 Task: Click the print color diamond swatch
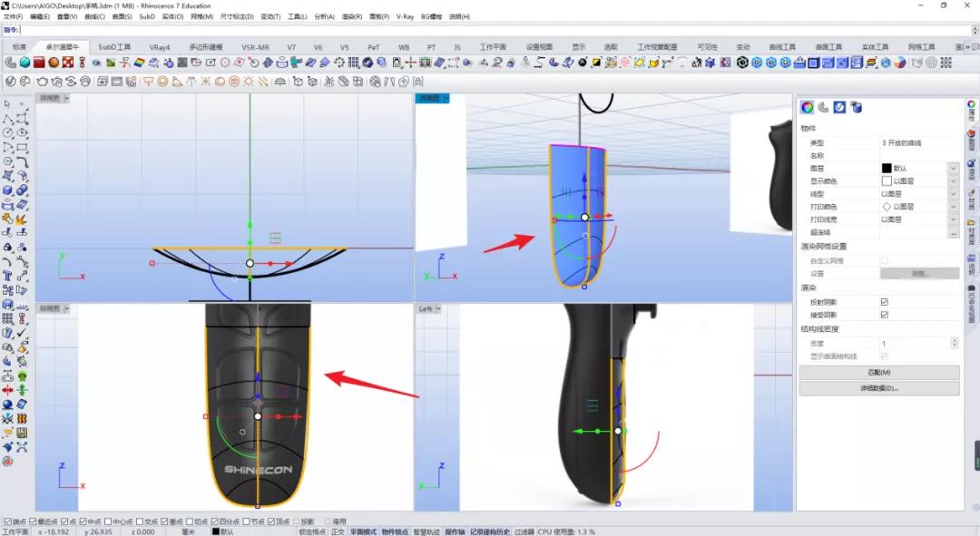[x=887, y=207]
